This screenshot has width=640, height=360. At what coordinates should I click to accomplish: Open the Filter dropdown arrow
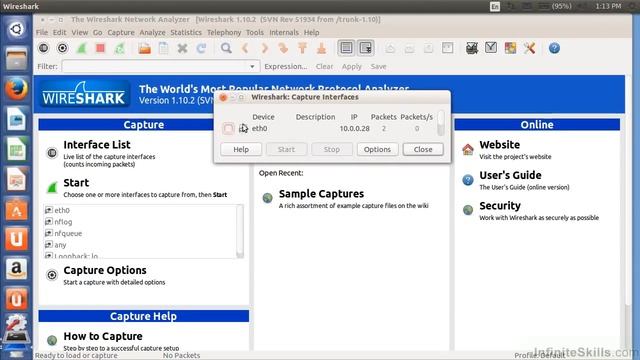pos(252,67)
